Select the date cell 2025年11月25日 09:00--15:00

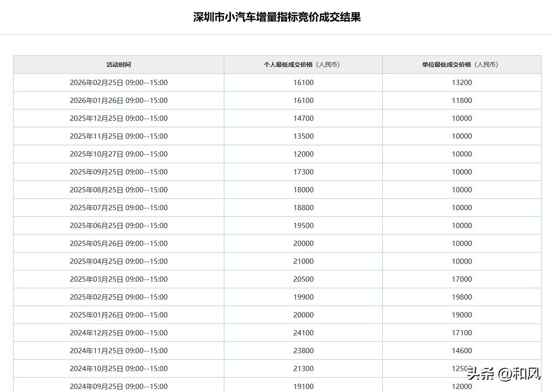tap(119, 136)
